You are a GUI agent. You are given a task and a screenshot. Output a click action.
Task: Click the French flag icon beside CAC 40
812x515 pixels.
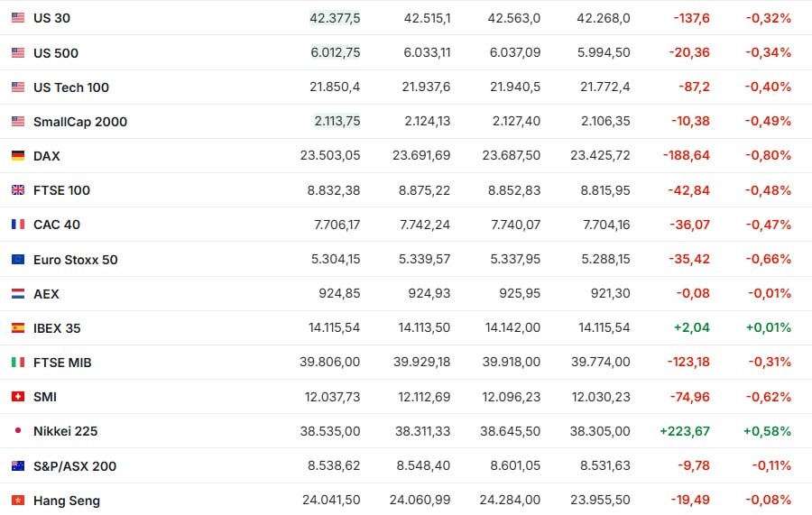[18, 225]
